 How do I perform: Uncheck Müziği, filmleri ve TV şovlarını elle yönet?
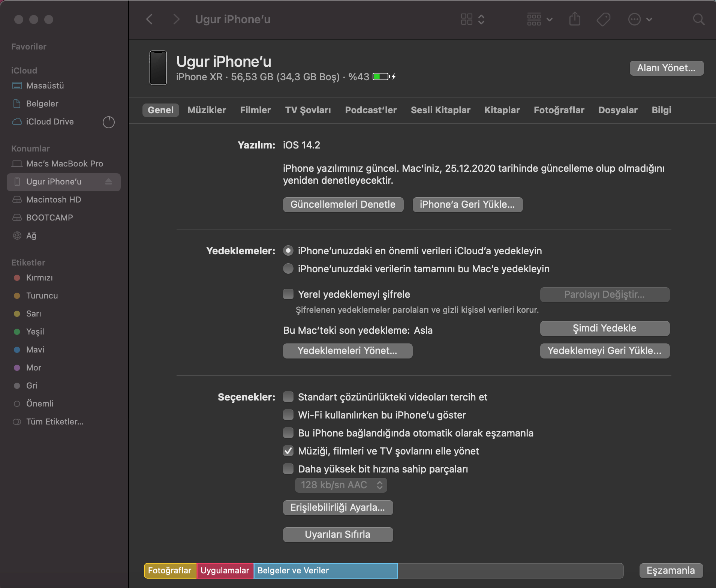coord(288,451)
